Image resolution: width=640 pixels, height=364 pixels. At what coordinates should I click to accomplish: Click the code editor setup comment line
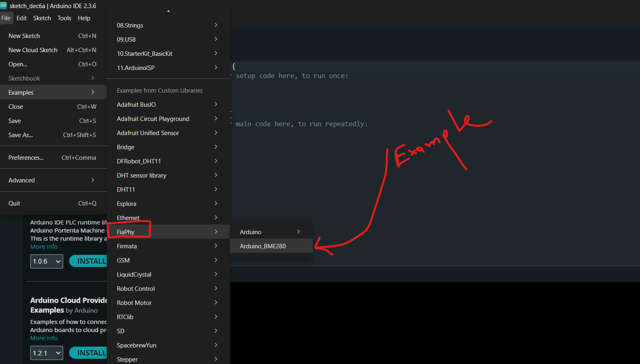click(291, 76)
